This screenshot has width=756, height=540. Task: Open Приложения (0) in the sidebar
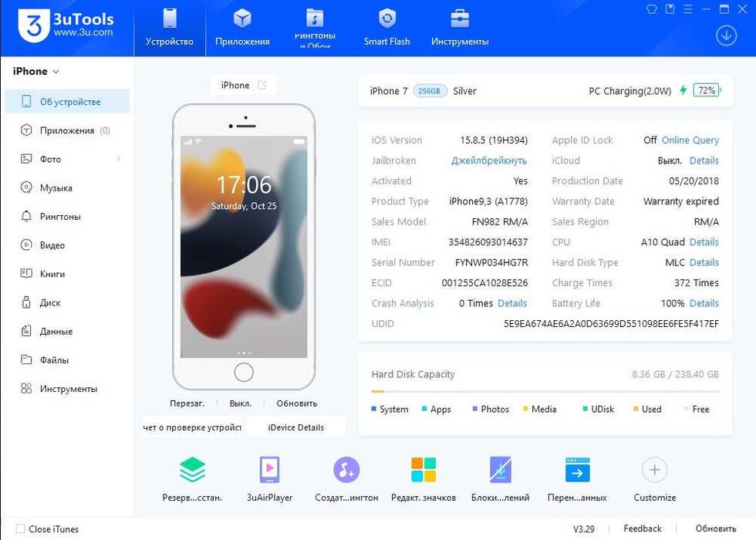pos(68,130)
